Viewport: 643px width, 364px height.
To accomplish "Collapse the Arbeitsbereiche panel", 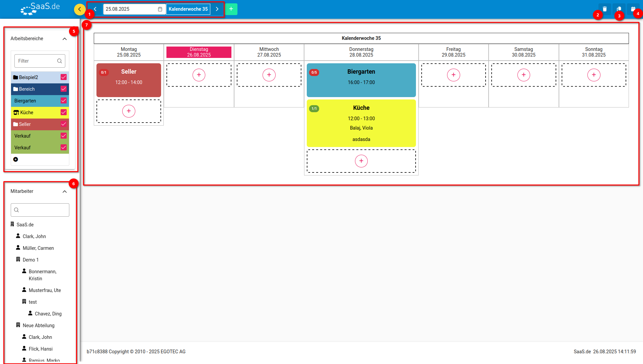I will (x=65, y=39).
